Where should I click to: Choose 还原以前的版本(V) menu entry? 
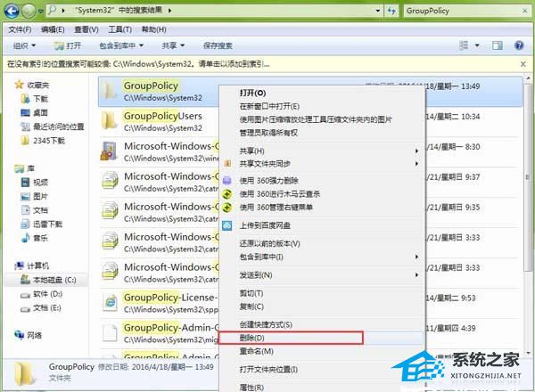coord(269,244)
